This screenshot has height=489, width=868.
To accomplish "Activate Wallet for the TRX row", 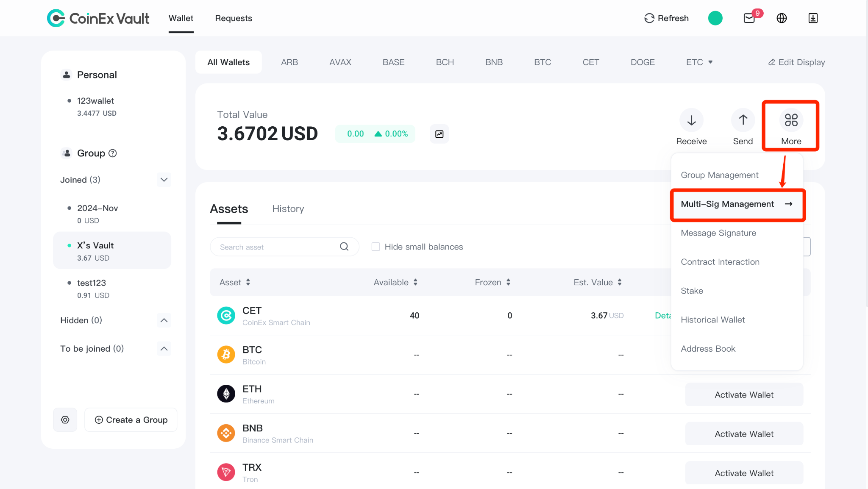I will (744, 473).
